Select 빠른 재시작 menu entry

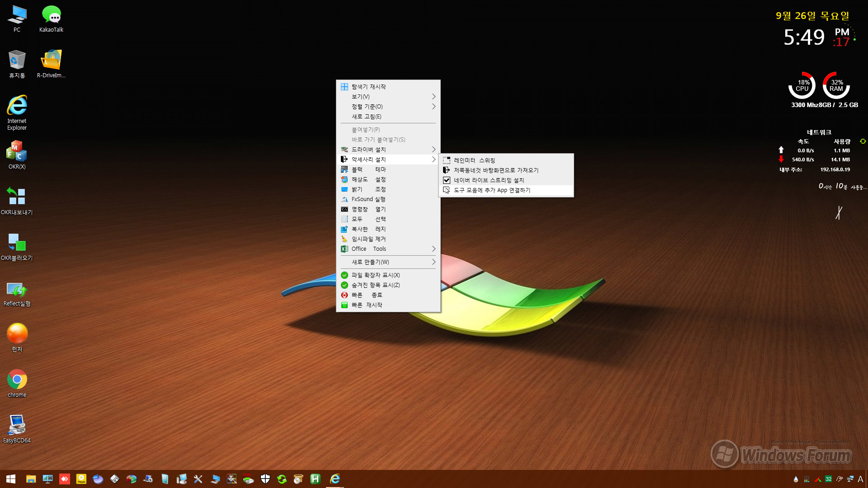click(388, 305)
